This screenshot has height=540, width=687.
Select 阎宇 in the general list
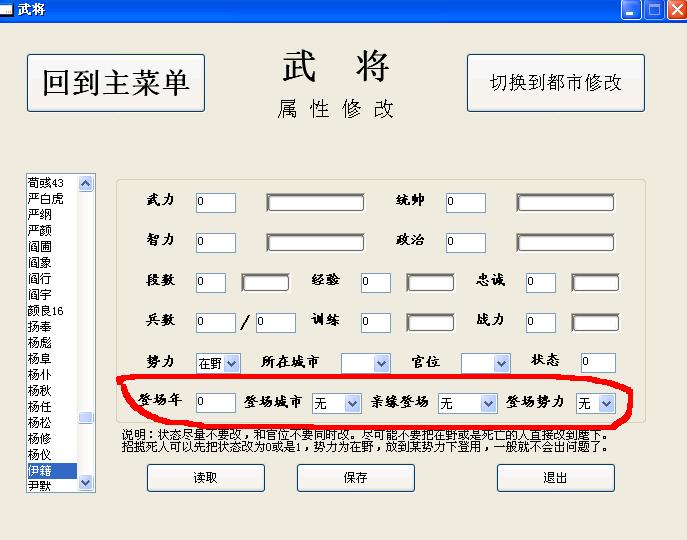pos(52,295)
